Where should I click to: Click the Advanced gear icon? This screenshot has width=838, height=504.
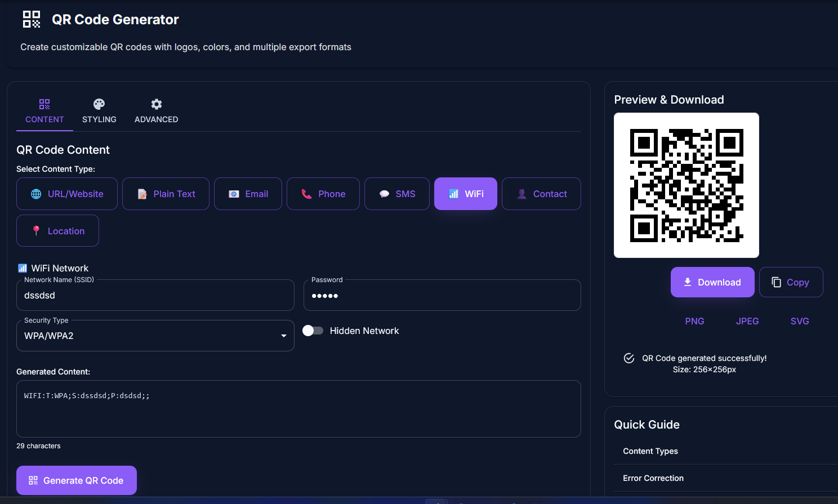click(157, 104)
